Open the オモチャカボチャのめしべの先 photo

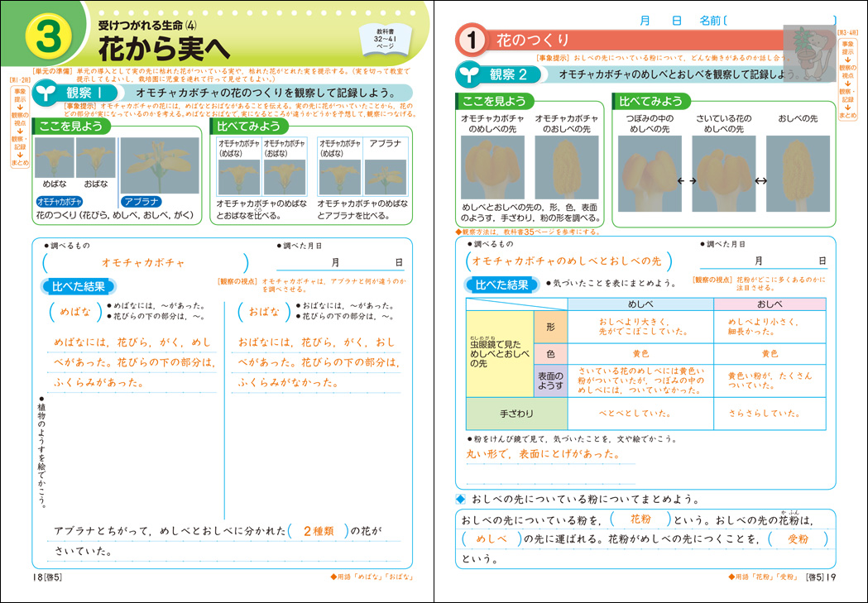[492, 168]
